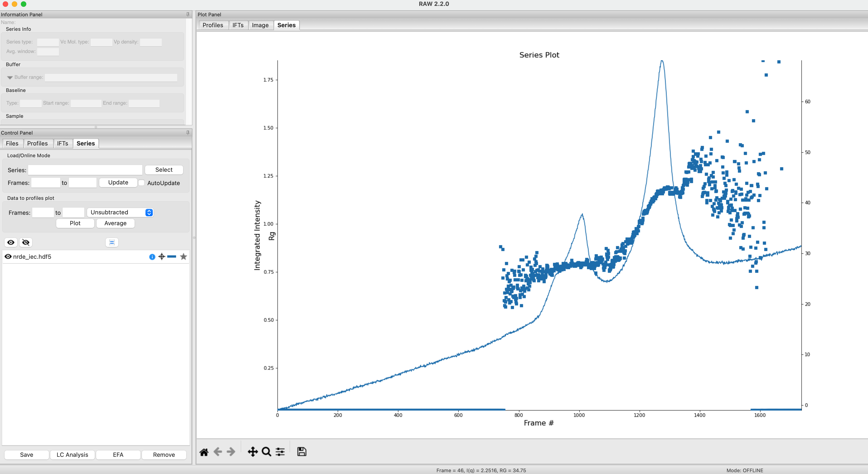Click the EFA button
Image resolution: width=868 pixels, height=474 pixels.
(118, 455)
